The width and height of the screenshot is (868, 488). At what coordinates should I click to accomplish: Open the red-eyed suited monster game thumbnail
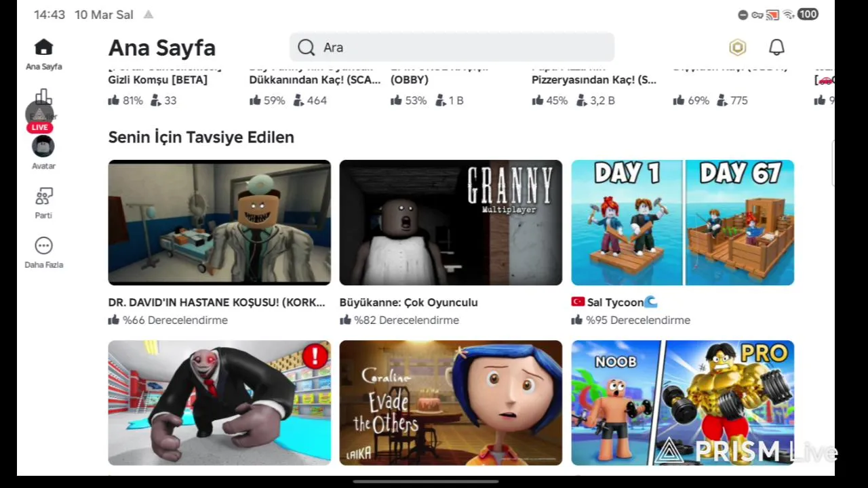click(x=220, y=403)
